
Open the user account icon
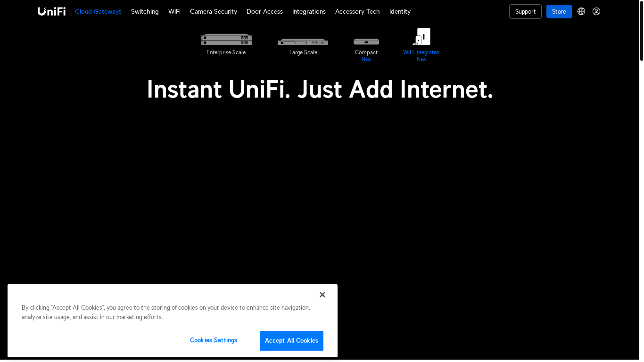point(596,11)
